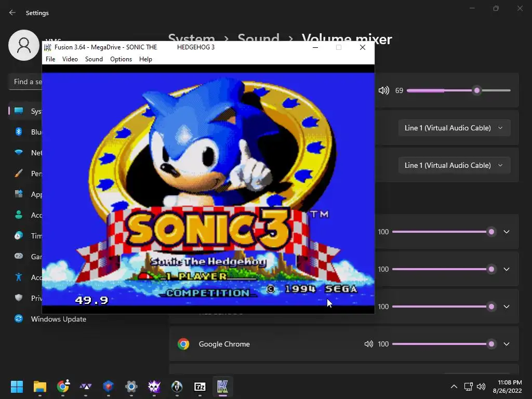The height and width of the screenshot is (399, 532).
Task: Open the purple spiky face app in taskbar
Action: coord(154,387)
